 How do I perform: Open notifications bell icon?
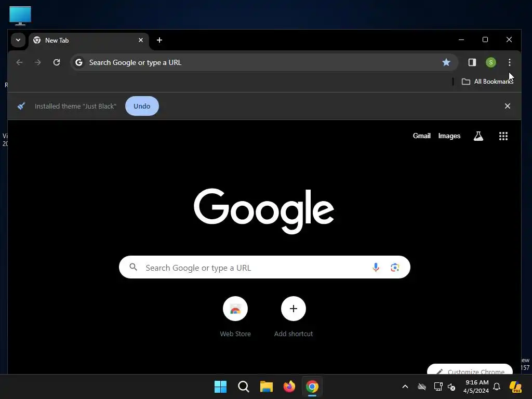(x=497, y=387)
